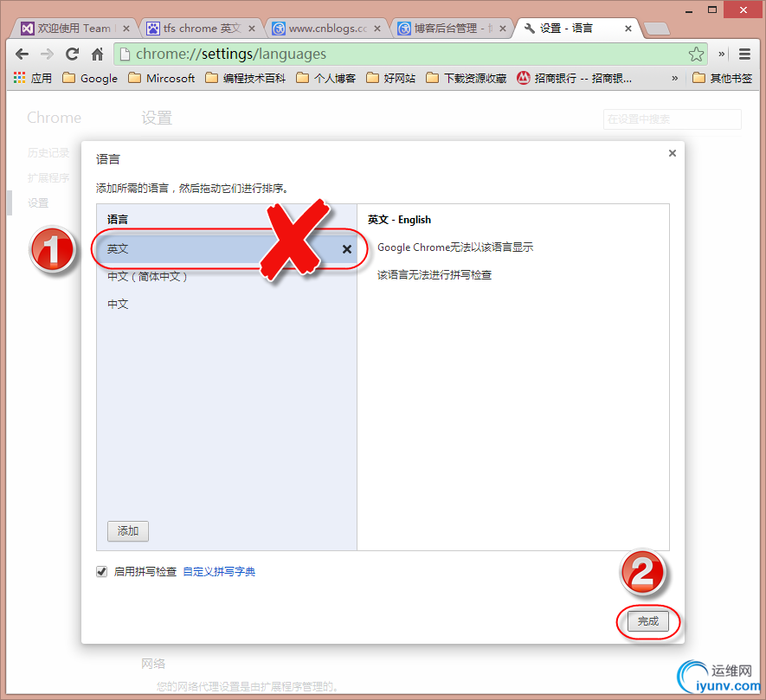Click the 添加 button
The image size is (766, 700).
click(128, 531)
